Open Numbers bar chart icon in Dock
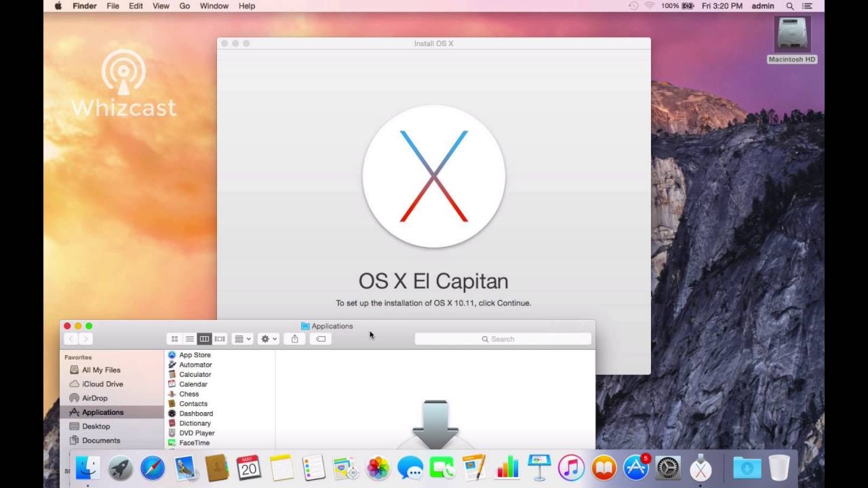 tap(507, 468)
